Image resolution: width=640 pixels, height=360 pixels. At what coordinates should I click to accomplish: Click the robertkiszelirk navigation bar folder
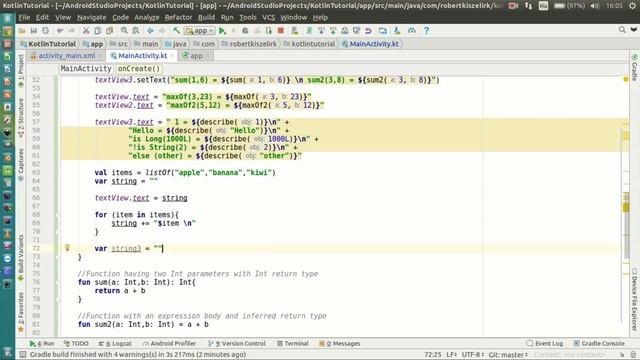[x=249, y=44]
